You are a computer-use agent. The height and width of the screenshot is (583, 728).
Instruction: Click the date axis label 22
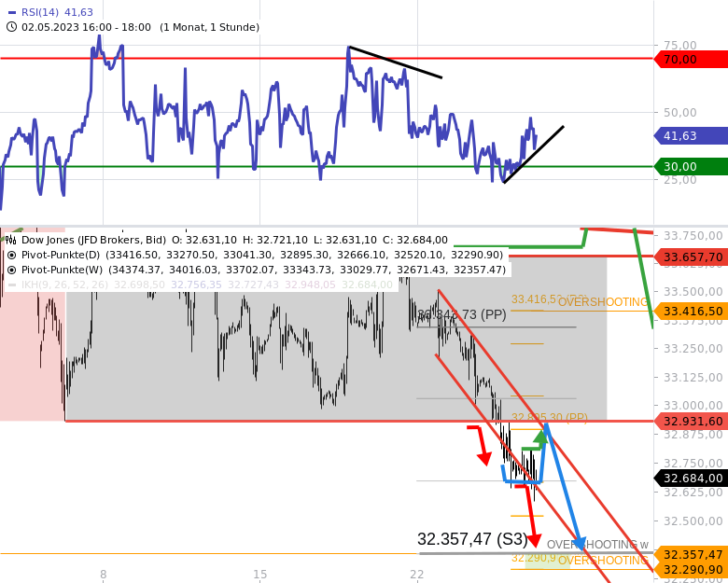click(417, 575)
